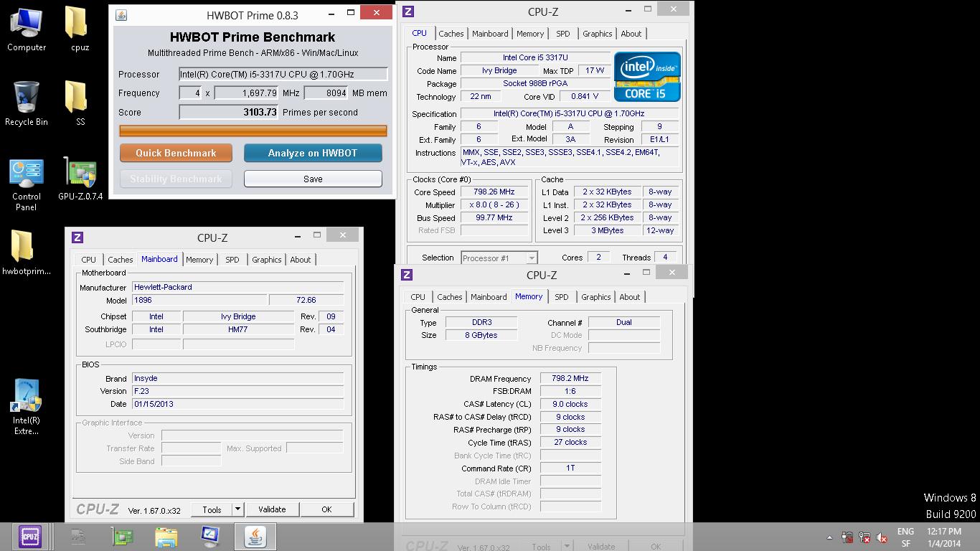Click OK in the Mainboard CPU-Z window
The width and height of the screenshot is (980, 551).
(326, 509)
